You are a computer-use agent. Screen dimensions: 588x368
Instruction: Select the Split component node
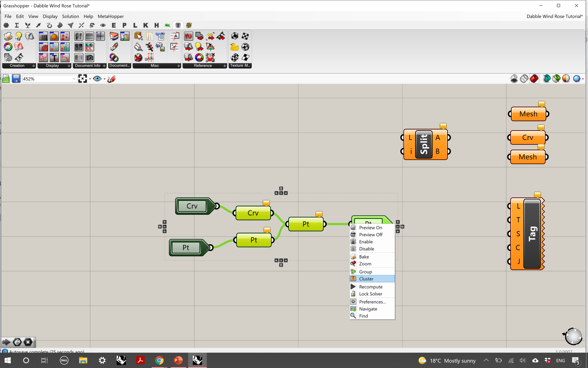[424, 144]
